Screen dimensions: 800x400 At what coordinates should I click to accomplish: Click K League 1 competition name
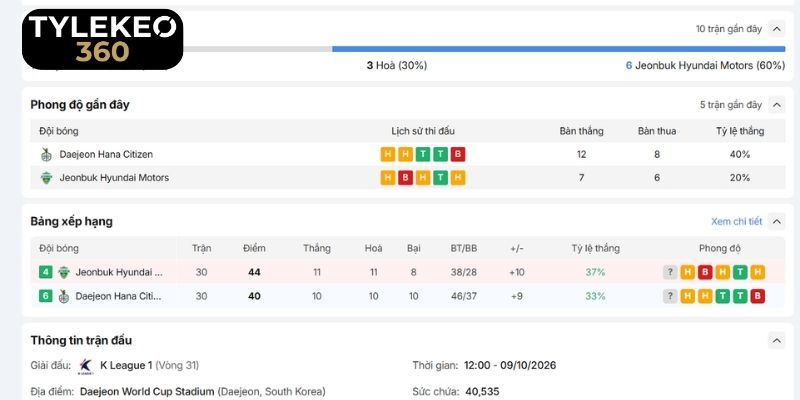click(126, 366)
